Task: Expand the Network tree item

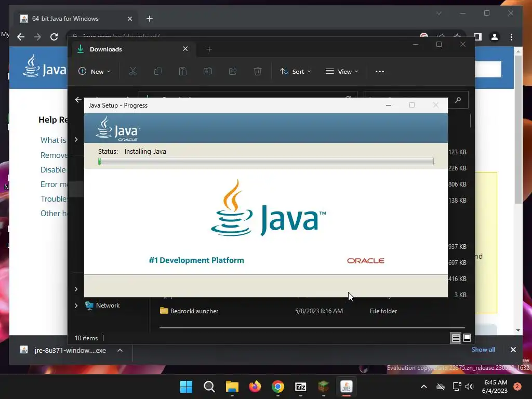Action: [76, 305]
